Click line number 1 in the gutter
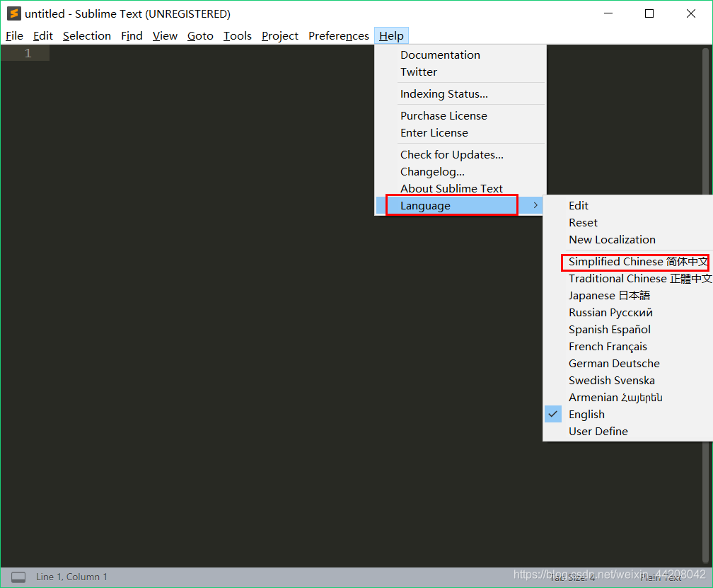 point(28,53)
